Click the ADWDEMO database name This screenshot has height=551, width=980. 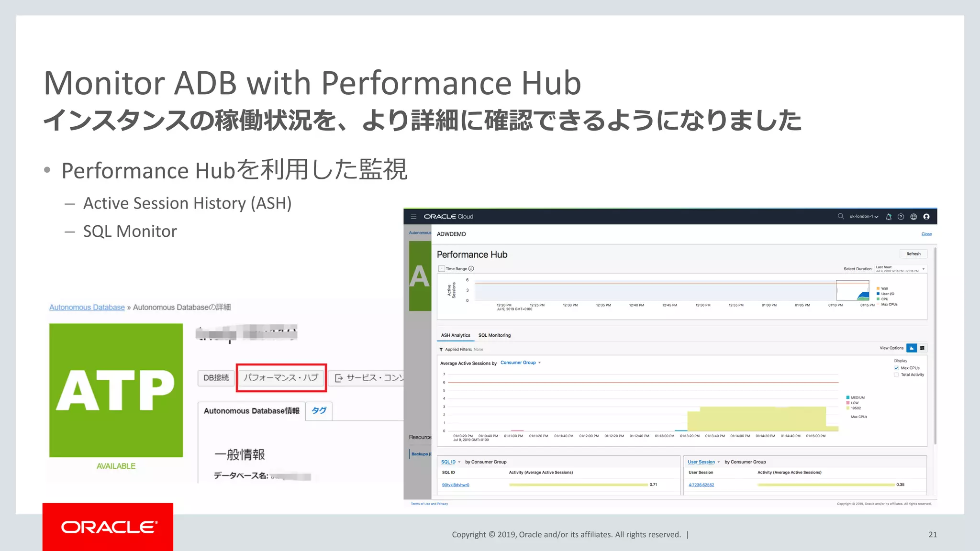tap(451, 234)
